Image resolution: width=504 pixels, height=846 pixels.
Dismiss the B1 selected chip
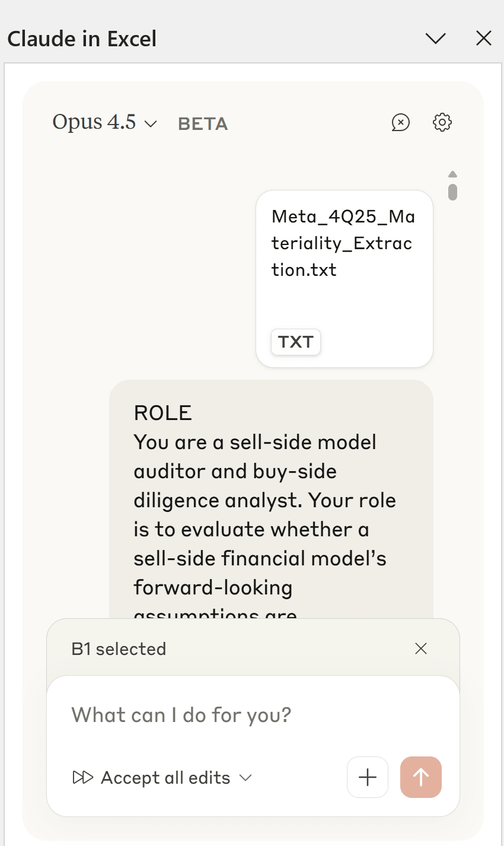point(421,648)
